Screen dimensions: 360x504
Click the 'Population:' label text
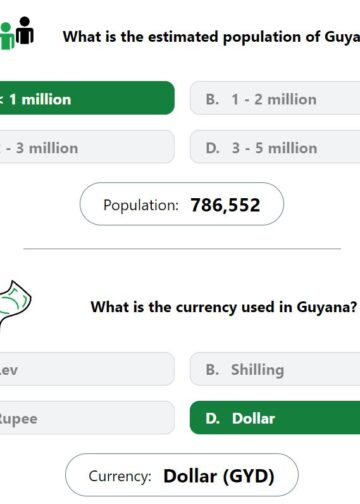(141, 205)
